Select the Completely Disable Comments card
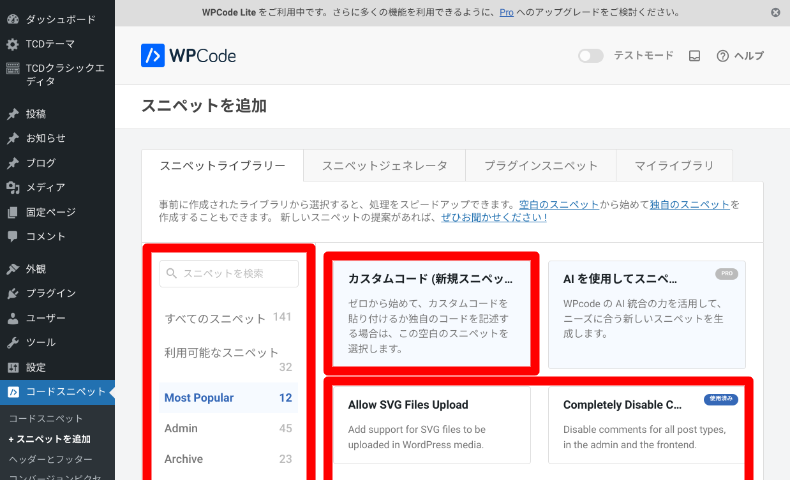The height and width of the screenshot is (480, 790). pyautogui.click(x=647, y=425)
